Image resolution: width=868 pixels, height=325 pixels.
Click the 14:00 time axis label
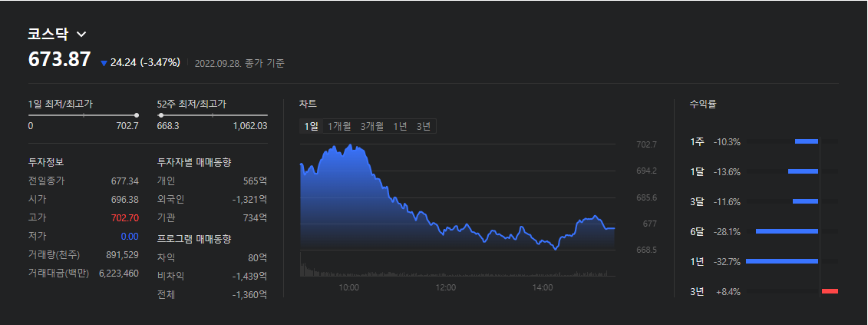[543, 287]
